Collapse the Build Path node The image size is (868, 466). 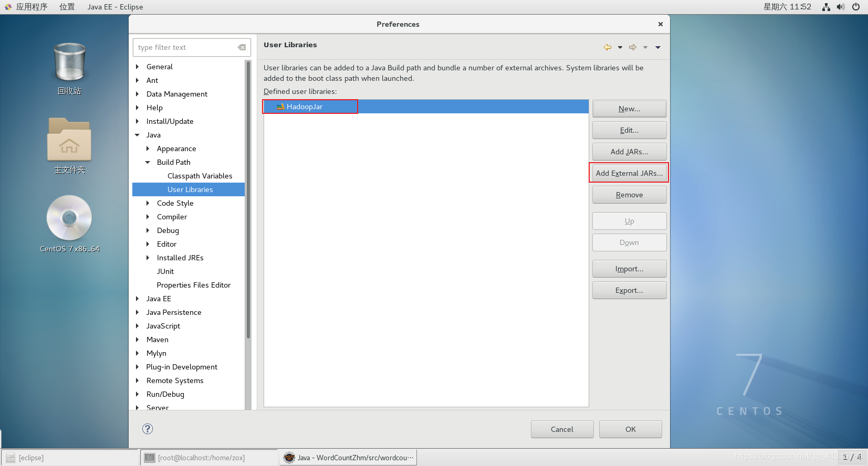coord(148,162)
